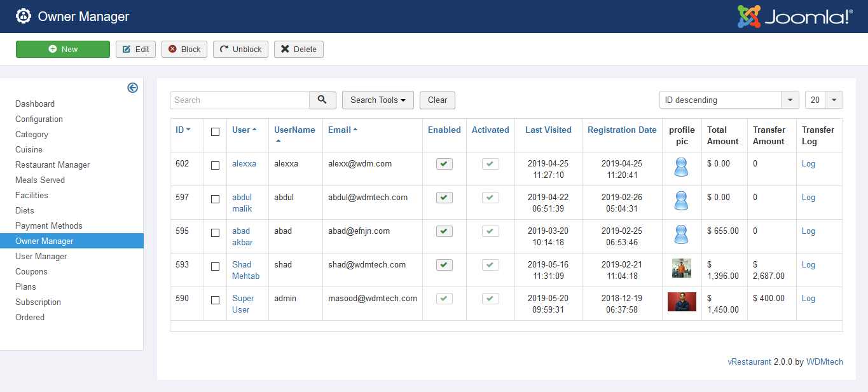
Task: Open the Search Tools dropdown
Action: [x=378, y=100]
